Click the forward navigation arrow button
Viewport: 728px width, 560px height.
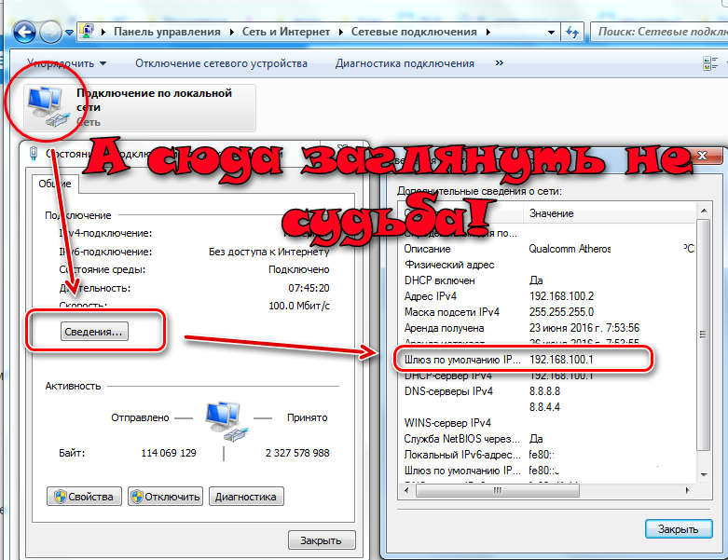pos(52,32)
